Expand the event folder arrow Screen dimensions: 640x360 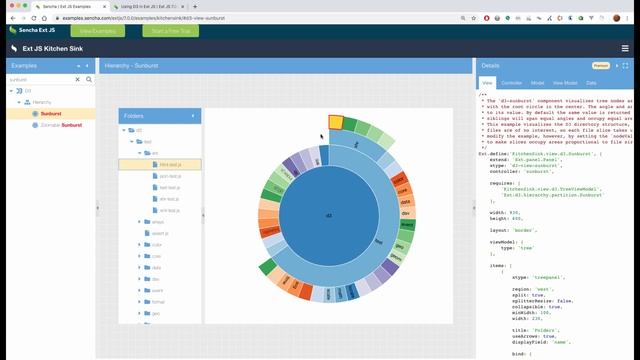140,290
